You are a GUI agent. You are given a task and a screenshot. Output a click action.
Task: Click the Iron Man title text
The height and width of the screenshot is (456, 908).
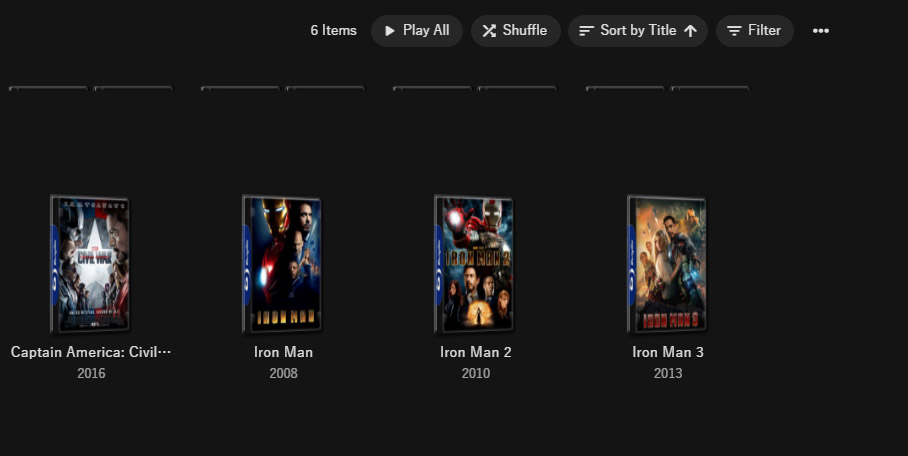click(x=283, y=352)
